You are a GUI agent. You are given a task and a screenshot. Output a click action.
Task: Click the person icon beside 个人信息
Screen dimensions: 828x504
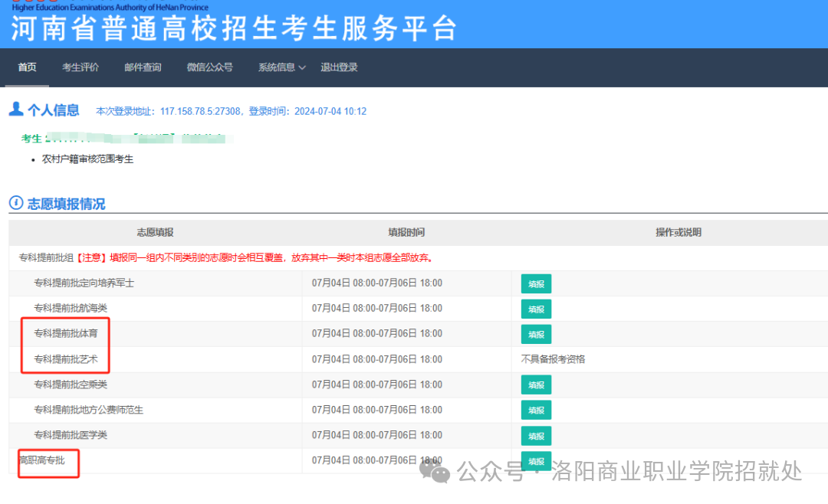[x=16, y=110]
